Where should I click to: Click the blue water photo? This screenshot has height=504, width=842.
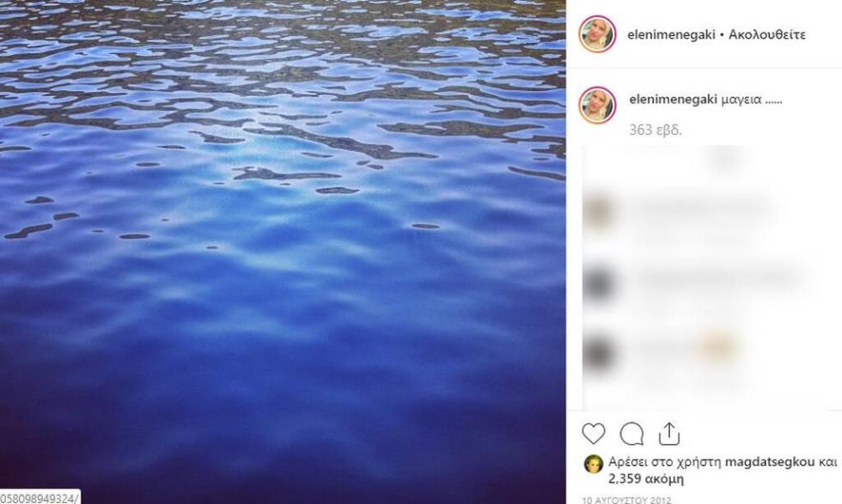point(283,249)
